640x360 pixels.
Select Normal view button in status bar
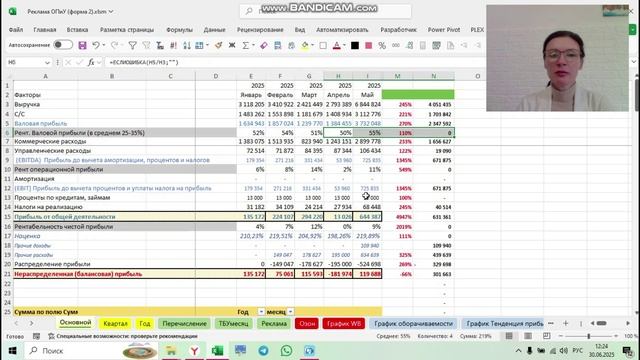tap(509, 336)
